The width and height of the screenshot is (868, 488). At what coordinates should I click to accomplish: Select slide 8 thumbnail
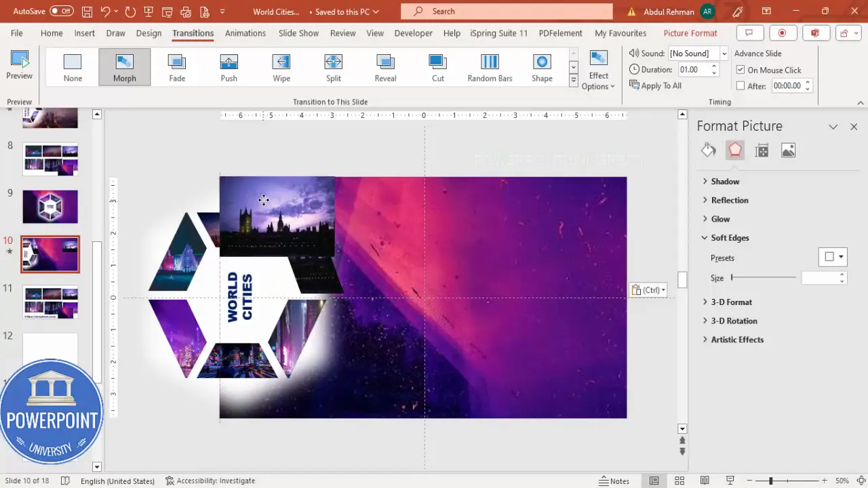pos(50,159)
